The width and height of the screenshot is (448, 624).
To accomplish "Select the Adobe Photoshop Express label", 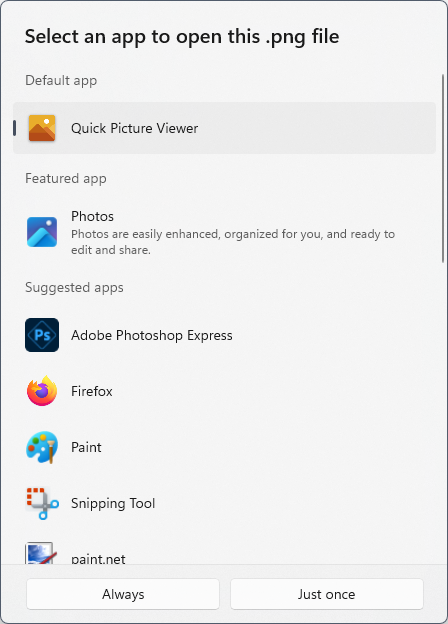I will [152, 335].
